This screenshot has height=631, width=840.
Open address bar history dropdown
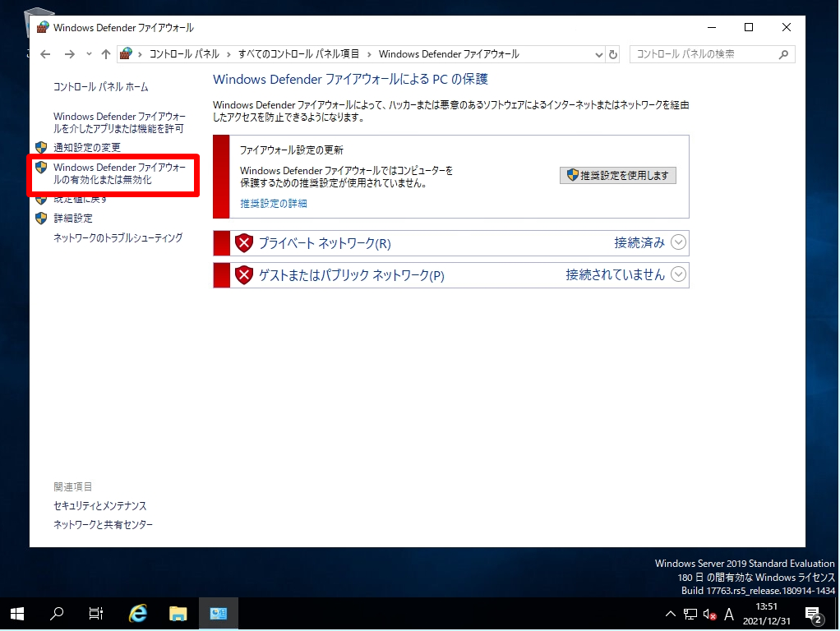[x=599, y=54]
